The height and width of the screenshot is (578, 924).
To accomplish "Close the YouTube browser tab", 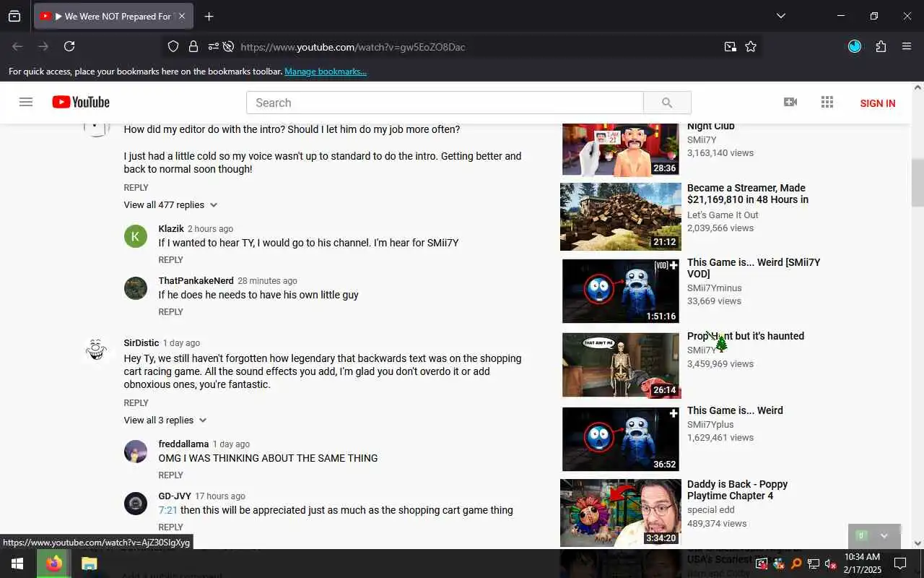I will 182,16.
